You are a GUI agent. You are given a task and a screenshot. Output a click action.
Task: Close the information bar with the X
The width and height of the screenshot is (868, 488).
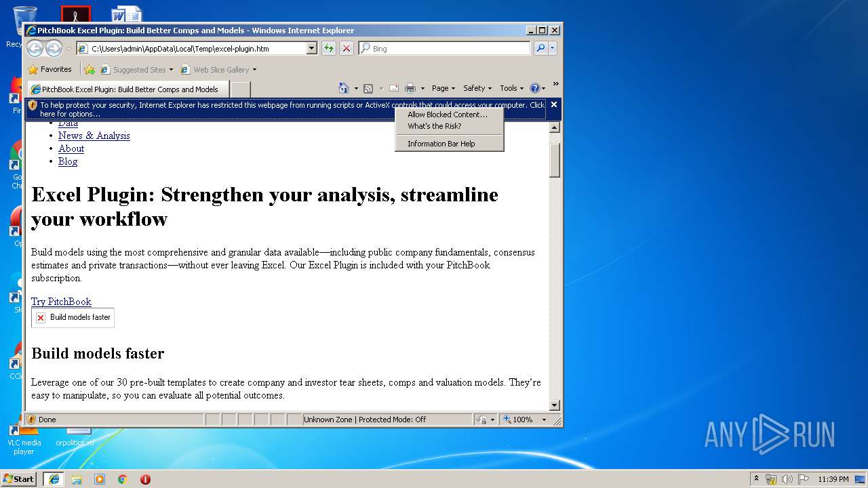point(554,104)
